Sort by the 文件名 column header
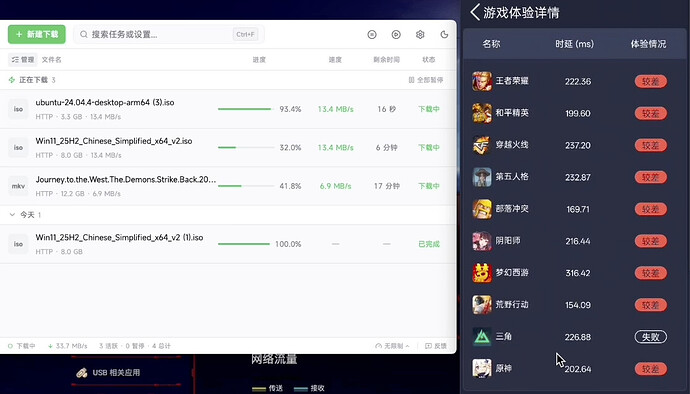Screen dimensions: 690x394 [x=51, y=59]
